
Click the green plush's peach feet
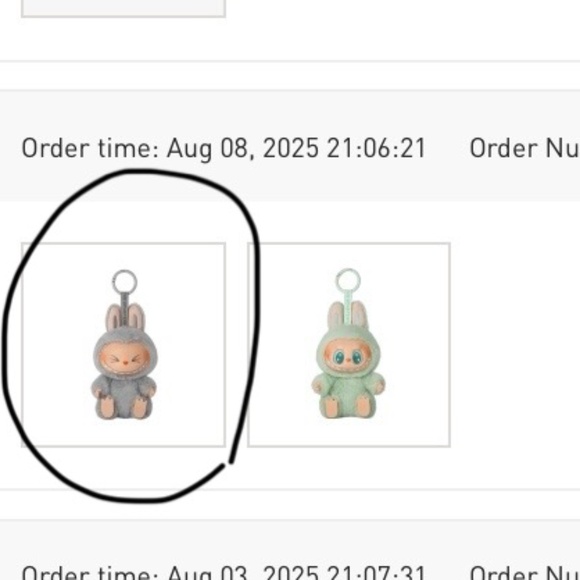click(348, 407)
